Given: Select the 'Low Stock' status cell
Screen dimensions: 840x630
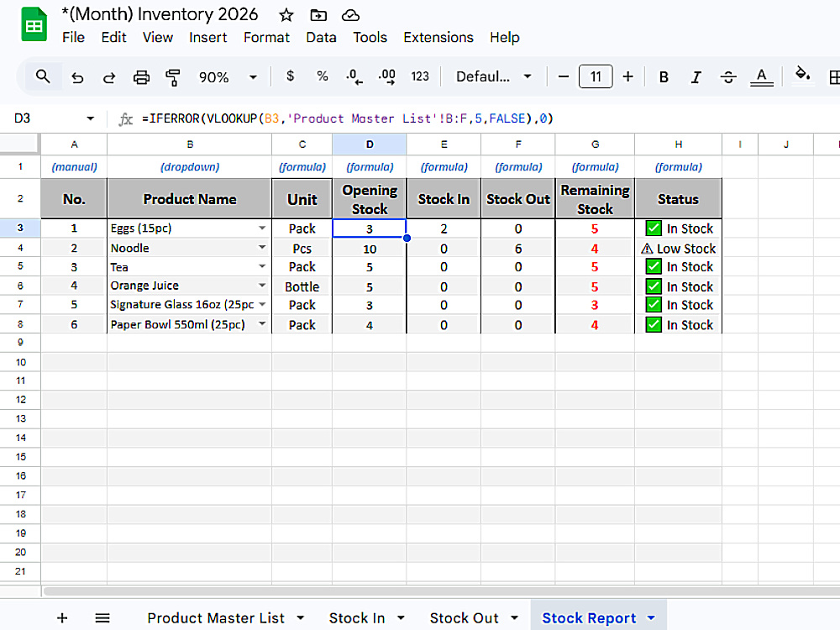Looking at the screenshot, I should 678,248.
